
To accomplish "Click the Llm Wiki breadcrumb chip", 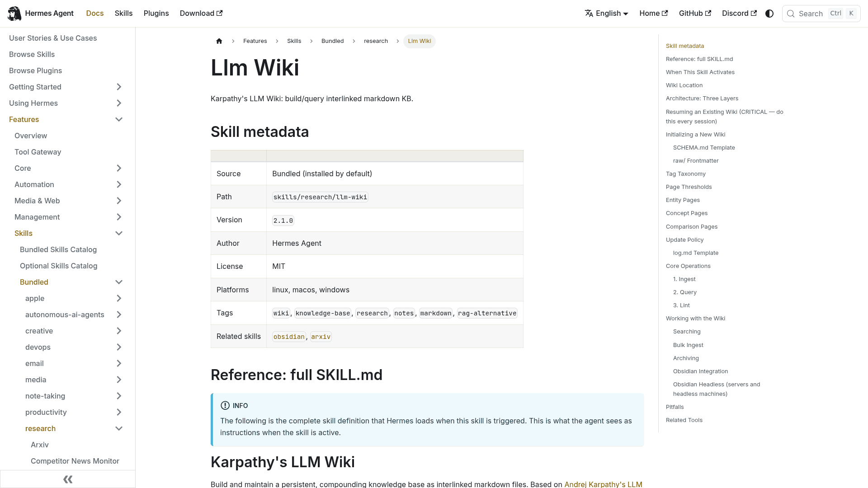I will point(420,41).
